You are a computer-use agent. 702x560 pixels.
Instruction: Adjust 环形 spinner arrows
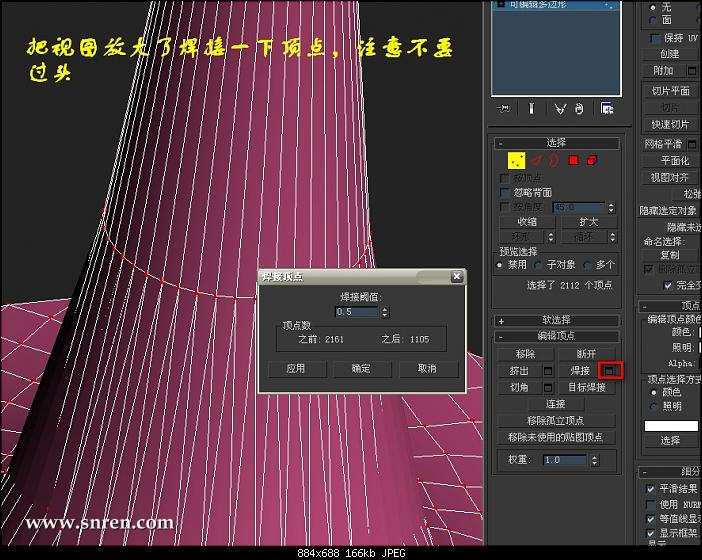pos(551,236)
